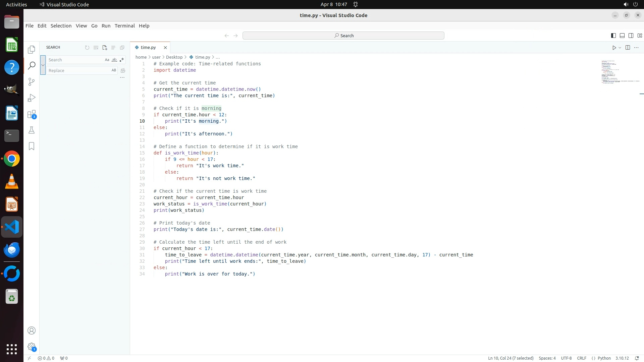Open the Extensions view
The image size is (644, 362).
pyautogui.click(x=32, y=114)
